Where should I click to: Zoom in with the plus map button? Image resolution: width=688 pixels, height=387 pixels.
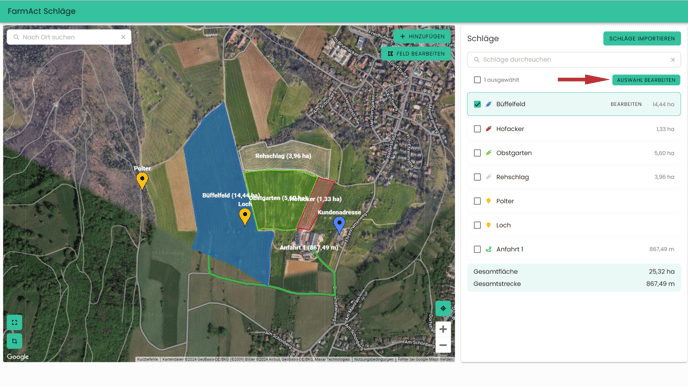443,329
